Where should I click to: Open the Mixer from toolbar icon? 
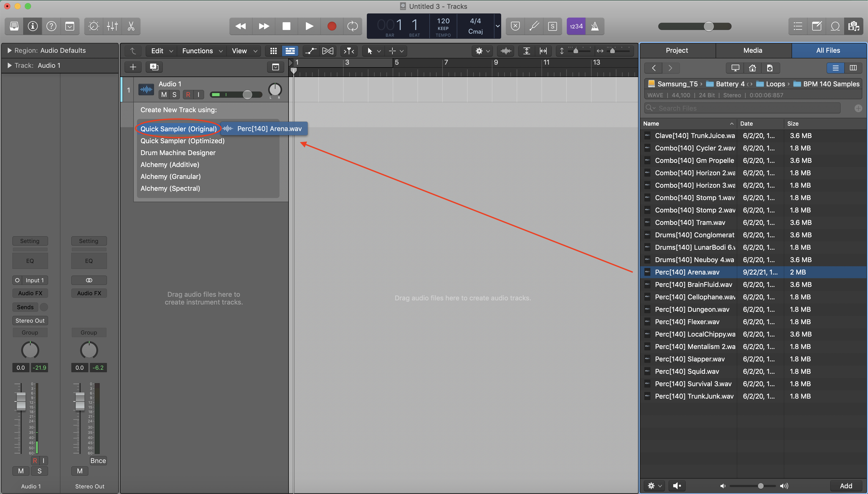coord(112,26)
